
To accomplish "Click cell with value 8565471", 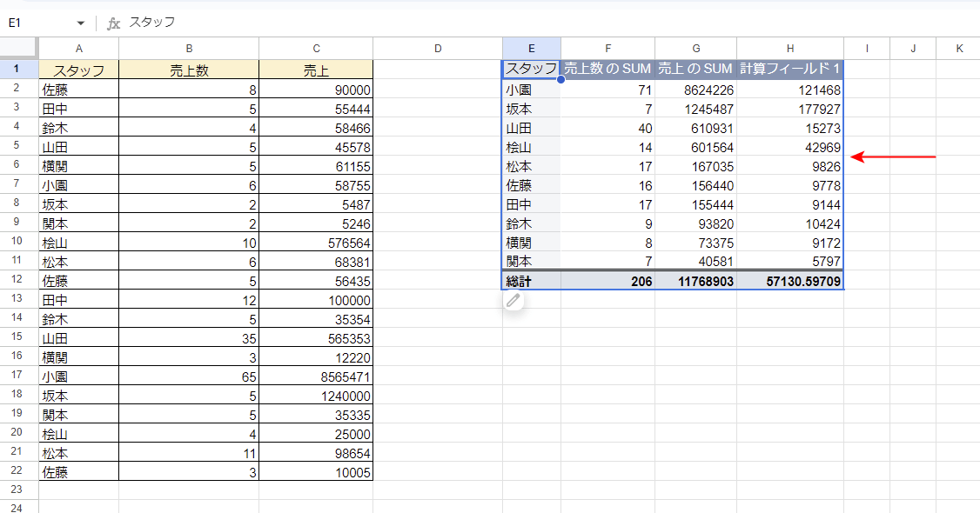I will coord(315,376).
